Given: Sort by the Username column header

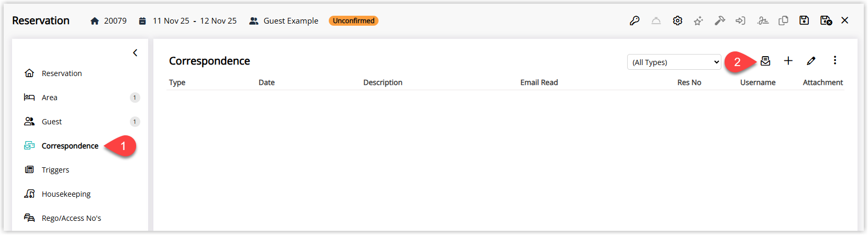Looking at the screenshot, I should (x=758, y=82).
